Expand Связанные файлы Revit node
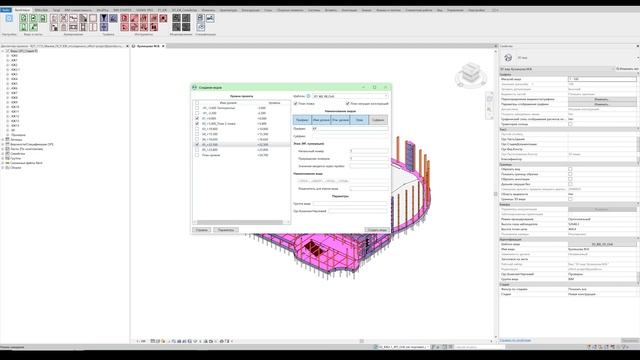 [3, 163]
